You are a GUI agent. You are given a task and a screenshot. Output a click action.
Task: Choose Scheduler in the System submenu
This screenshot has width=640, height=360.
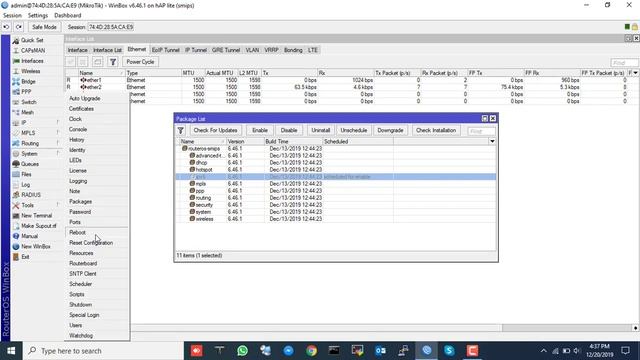click(80, 284)
